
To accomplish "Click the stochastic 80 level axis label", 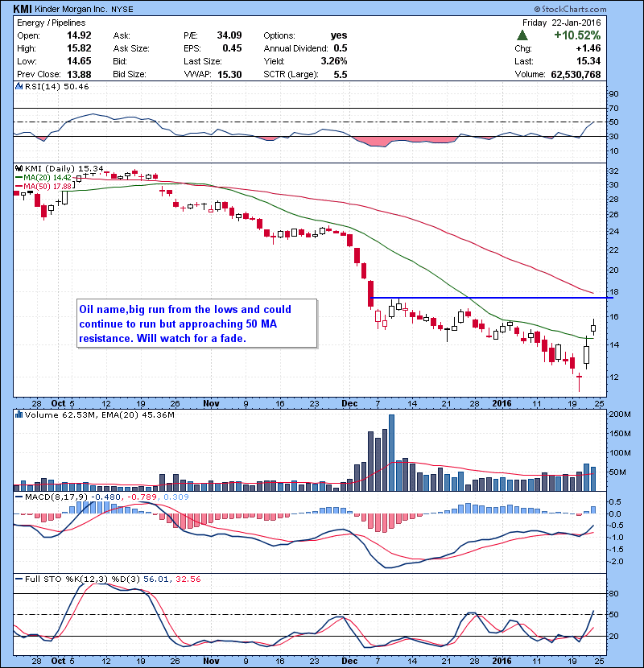I will click(x=613, y=593).
